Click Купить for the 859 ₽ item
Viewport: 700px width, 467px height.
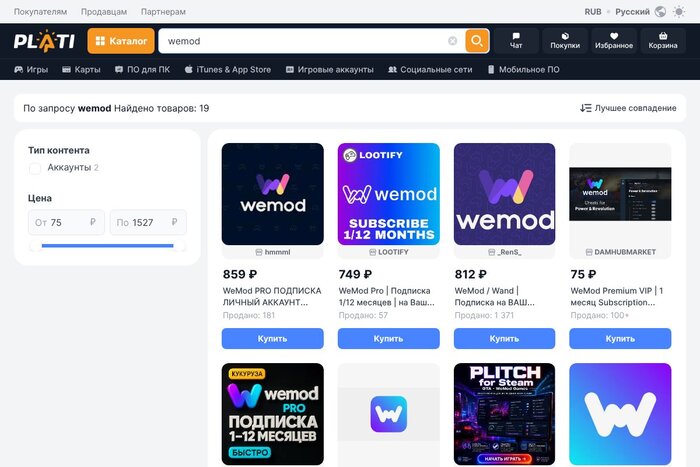pos(272,338)
